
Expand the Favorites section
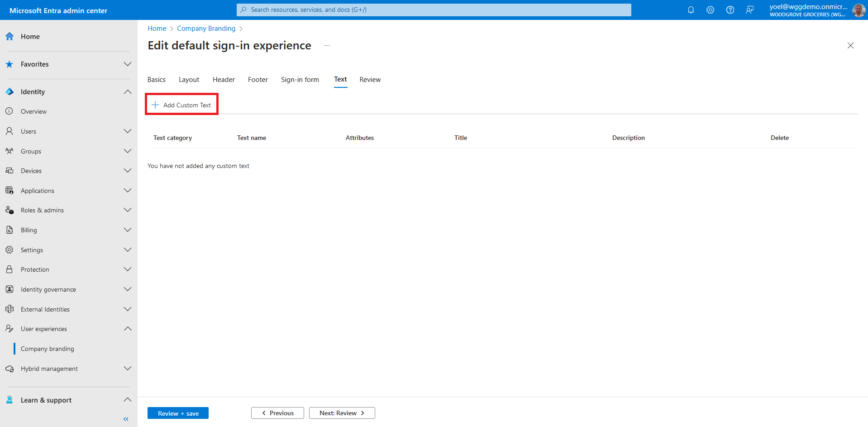[x=128, y=64]
